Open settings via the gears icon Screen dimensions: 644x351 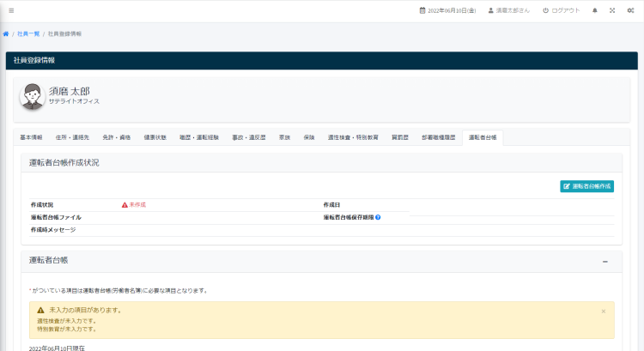631,10
